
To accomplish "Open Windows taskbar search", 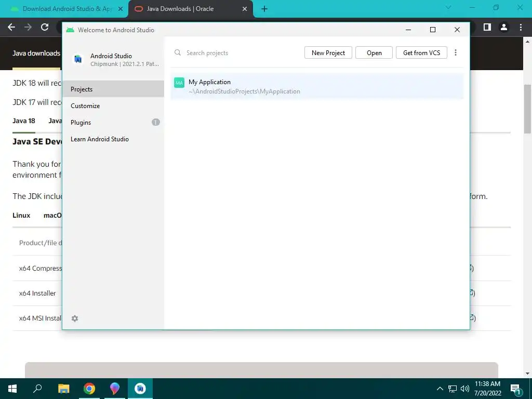I will (x=37, y=389).
